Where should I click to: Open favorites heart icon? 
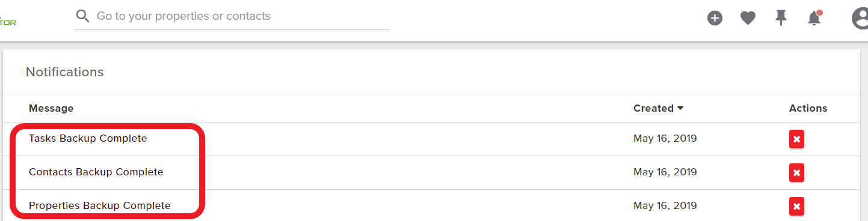tap(748, 19)
